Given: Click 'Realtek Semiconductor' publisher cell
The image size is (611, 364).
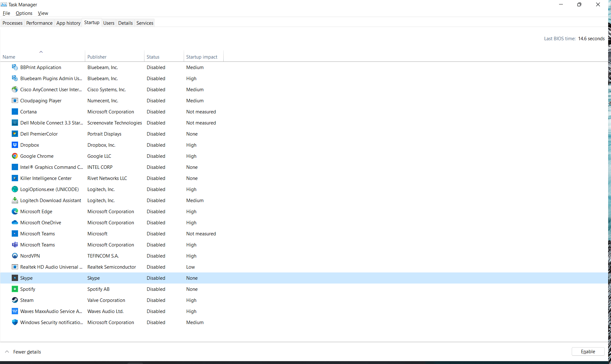Looking at the screenshot, I should 111,267.
